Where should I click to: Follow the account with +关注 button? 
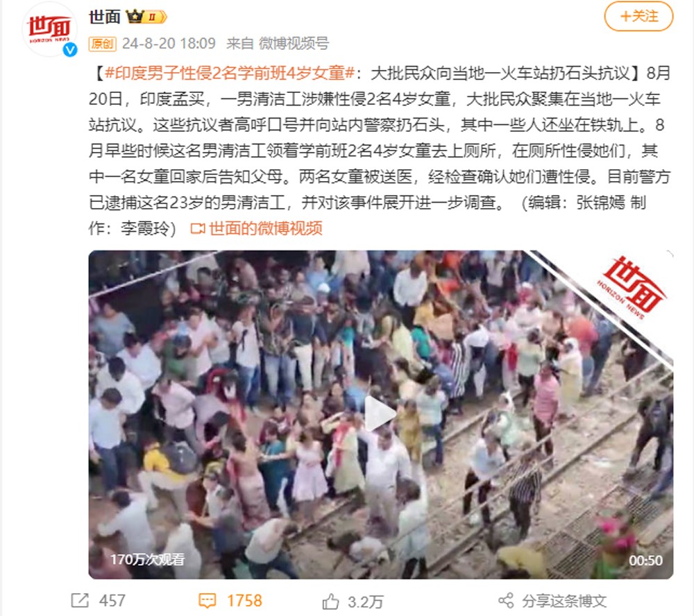[x=638, y=17]
